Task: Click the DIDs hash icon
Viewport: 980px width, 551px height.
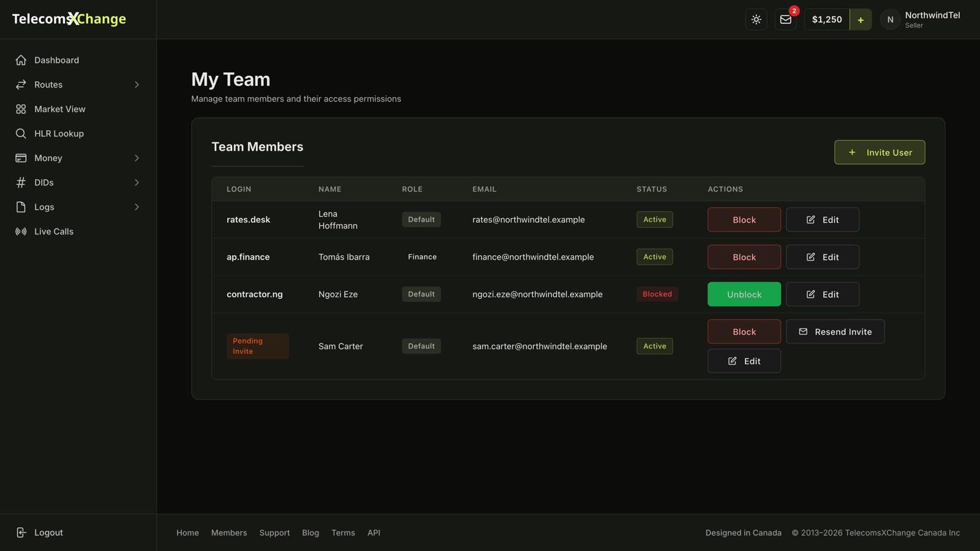Action: [21, 182]
